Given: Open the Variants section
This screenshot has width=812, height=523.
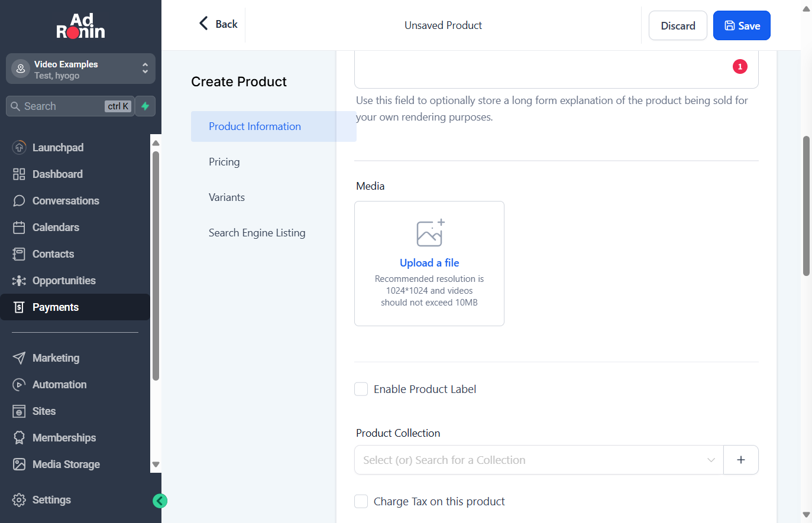Looking at the screenshot, I should tap(227, 197).
